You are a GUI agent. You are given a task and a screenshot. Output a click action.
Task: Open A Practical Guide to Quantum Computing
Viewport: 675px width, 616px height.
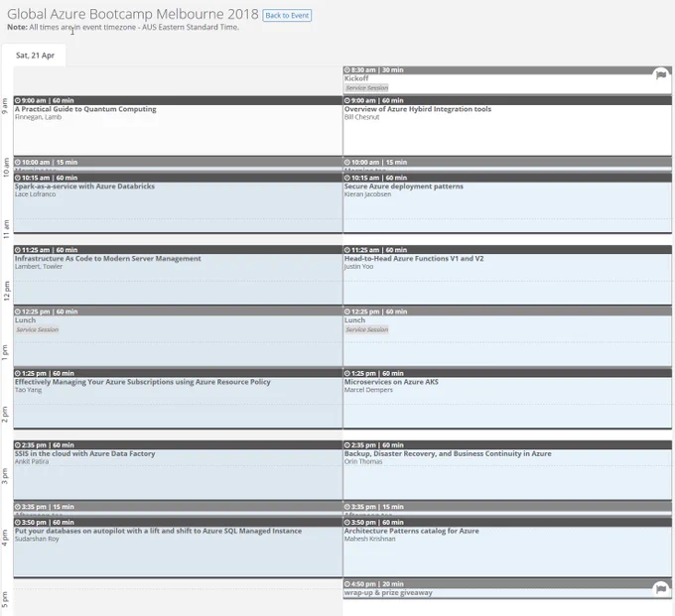click(85, 109)
